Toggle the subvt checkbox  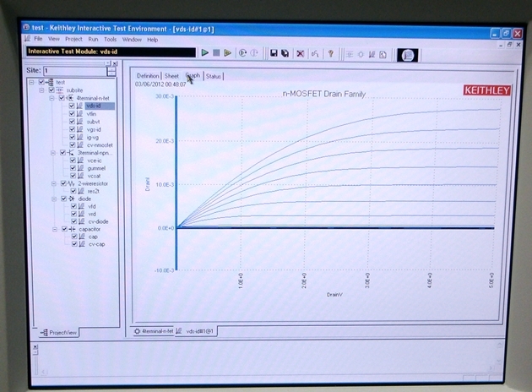72,122
